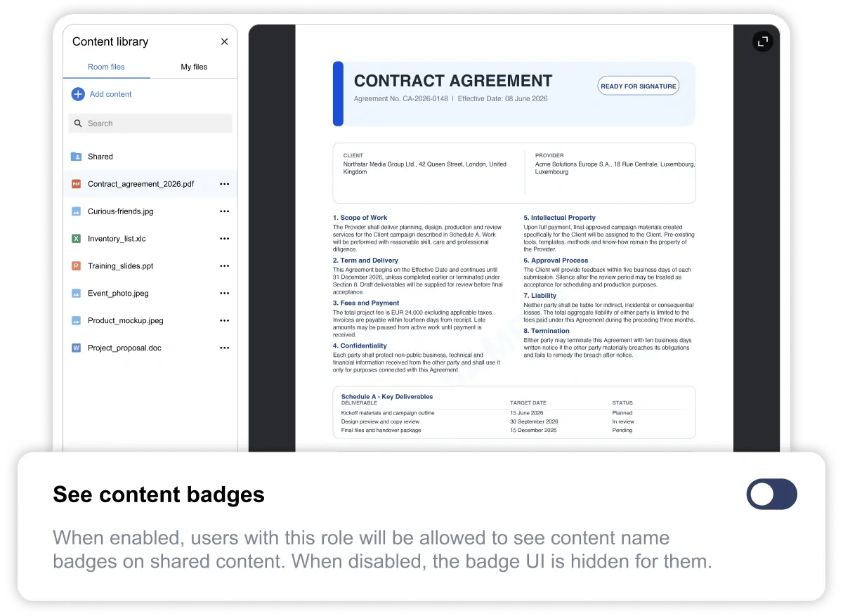Click the PDF icon of Contract_agreement_2026.pdf

[77, 184]
